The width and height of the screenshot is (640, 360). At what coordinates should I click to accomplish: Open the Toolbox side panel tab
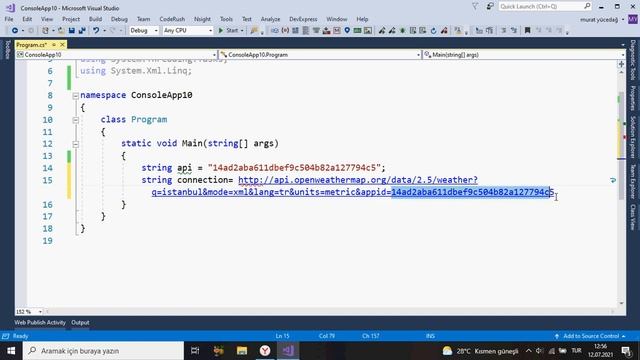point(7,50)
